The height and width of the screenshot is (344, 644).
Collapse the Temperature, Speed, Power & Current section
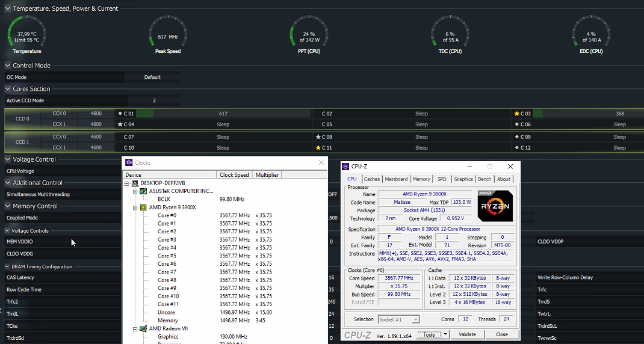(8, 8)
